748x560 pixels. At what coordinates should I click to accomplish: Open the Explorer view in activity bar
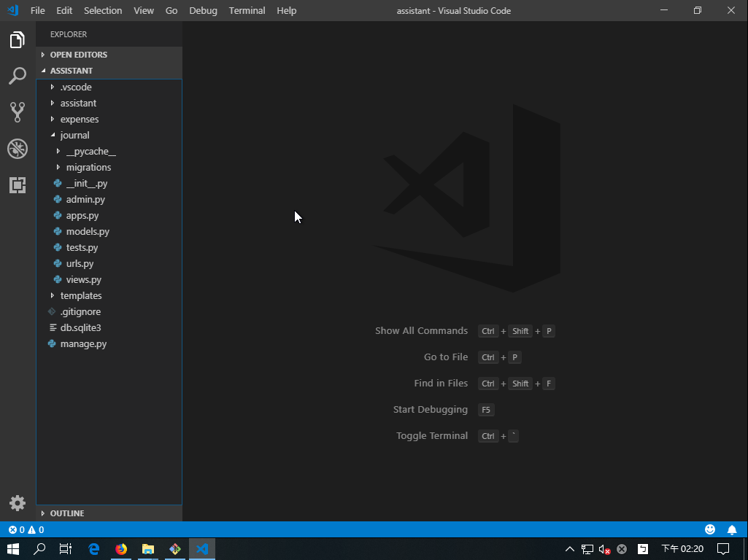pyautogui.click(x=18, y=40)
